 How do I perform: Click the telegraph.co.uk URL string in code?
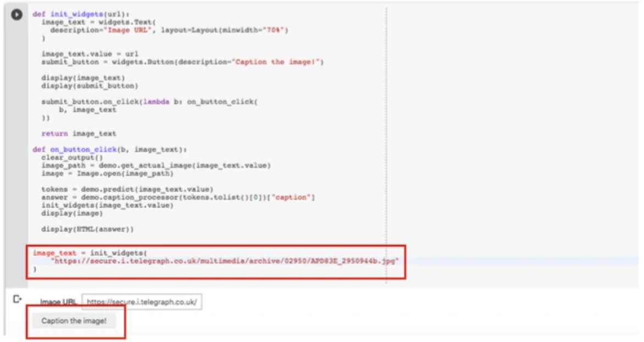(x=224, y=261)
